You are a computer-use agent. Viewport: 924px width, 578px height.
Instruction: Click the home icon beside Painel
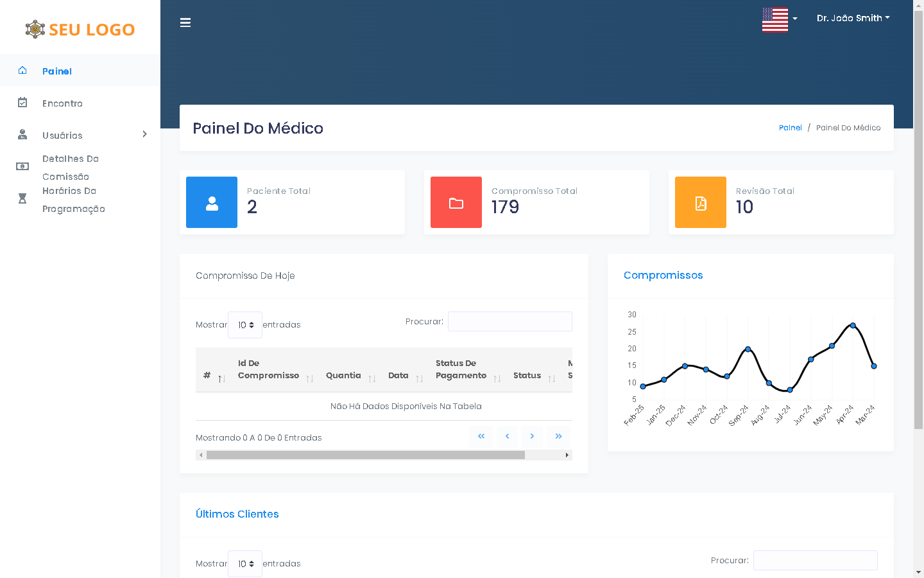[x=22, y=71]
